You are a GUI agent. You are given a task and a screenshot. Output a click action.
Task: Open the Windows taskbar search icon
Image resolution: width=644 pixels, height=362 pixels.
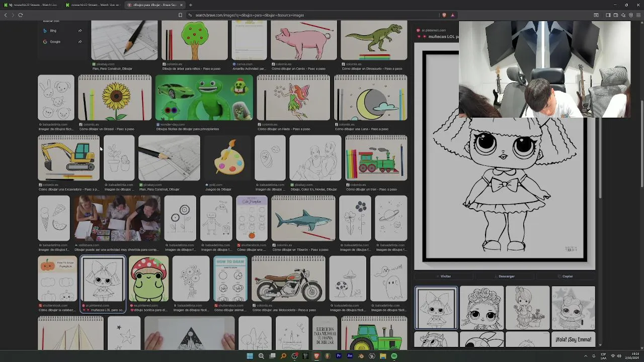coord(261,356)
